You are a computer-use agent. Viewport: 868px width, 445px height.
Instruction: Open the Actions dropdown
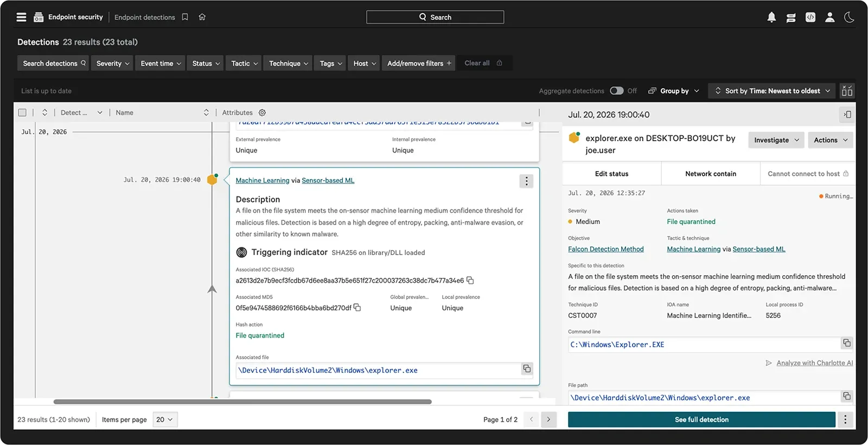[831, 140]
